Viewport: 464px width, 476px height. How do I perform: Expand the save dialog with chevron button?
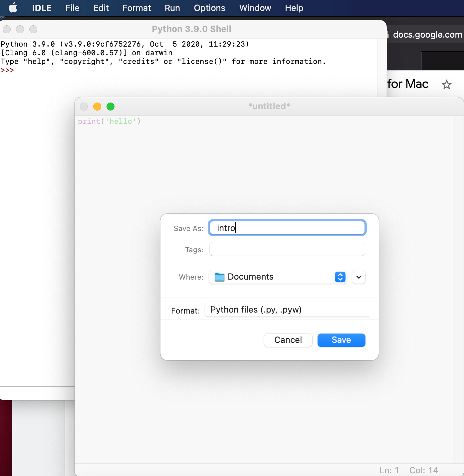click(x=359, y=277)
